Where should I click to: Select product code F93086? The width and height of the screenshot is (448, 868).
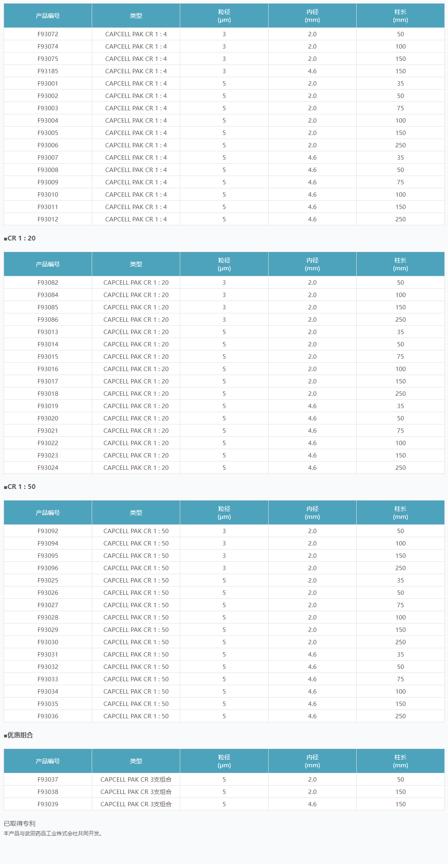(x=48, y=320)
